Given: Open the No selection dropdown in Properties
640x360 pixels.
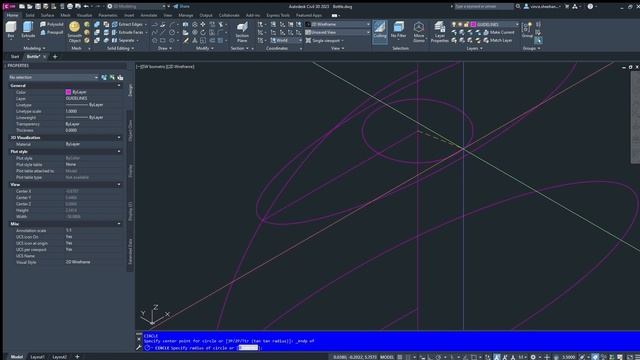Looking at the screenshot, I should [53, 77].
